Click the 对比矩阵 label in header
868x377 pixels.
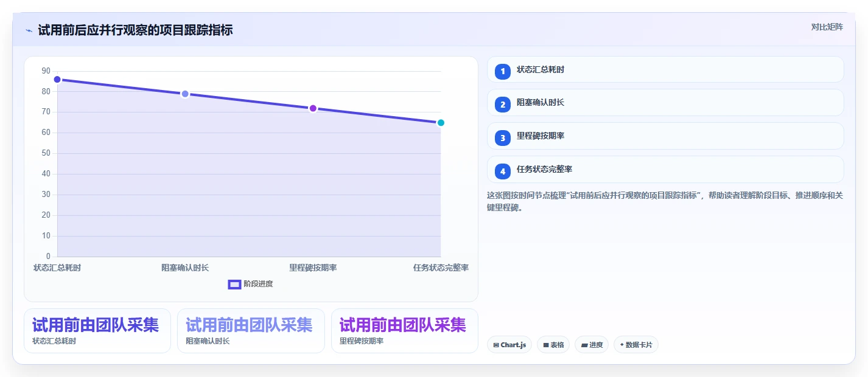click(x=827, y=27)
